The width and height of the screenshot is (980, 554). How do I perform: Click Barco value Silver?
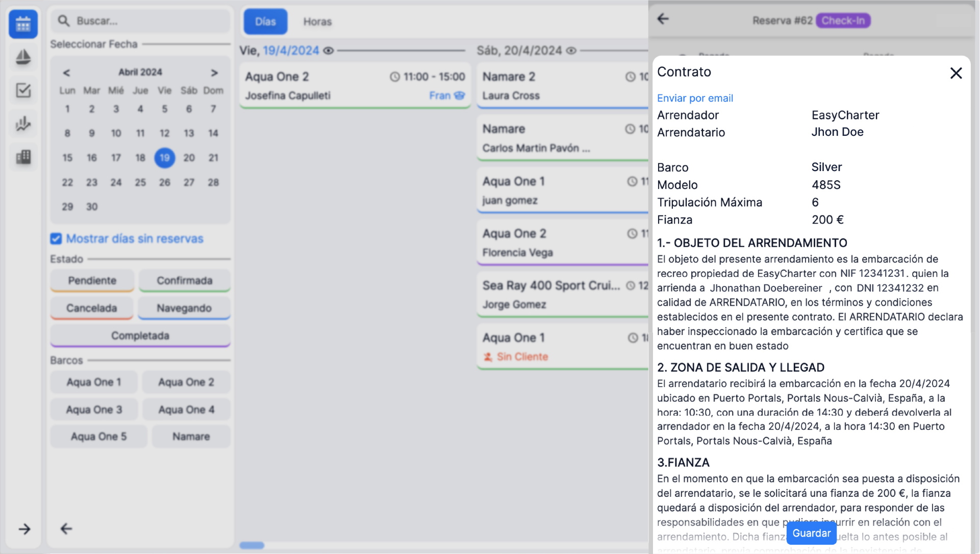click(826, 167)
